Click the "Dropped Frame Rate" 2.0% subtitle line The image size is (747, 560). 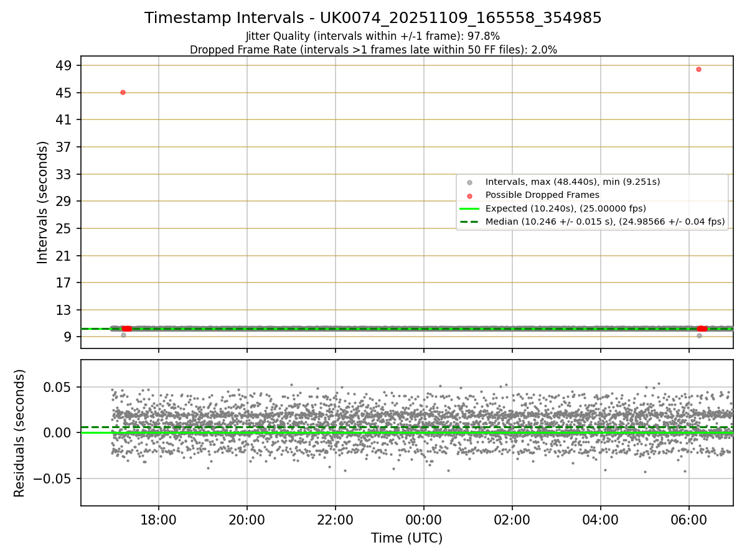click(373, 50)
